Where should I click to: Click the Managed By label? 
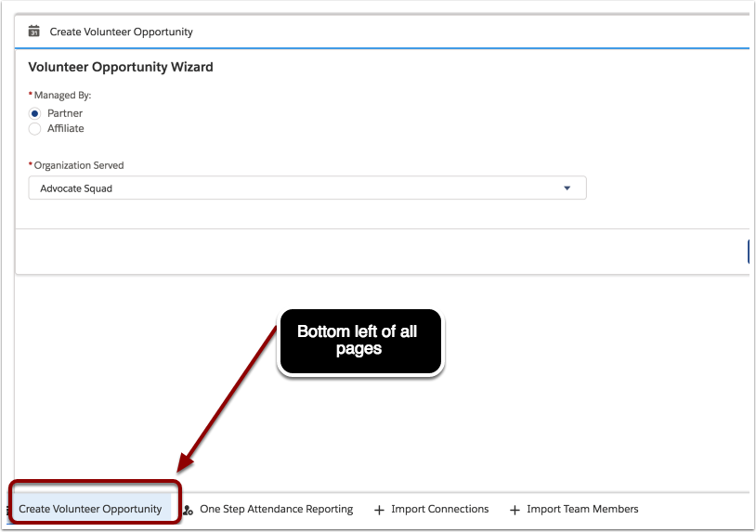(62, 96)
